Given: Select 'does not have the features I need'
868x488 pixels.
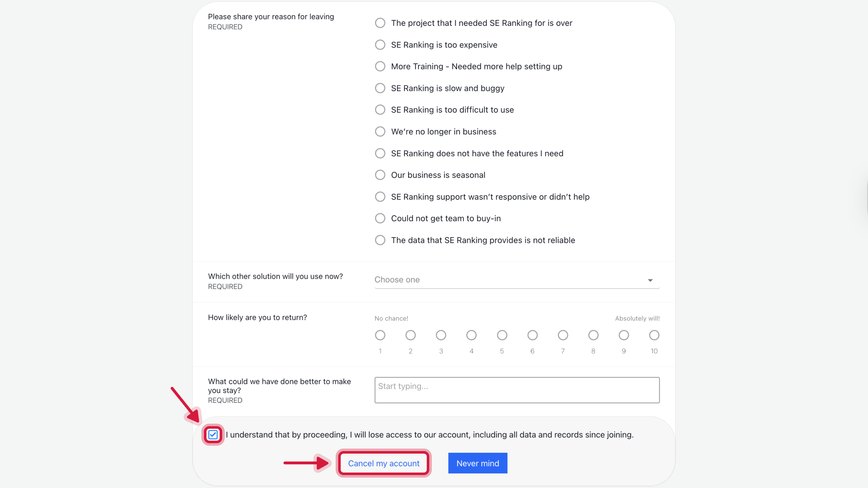Looking at the screenshot, I should coord(380,153).
